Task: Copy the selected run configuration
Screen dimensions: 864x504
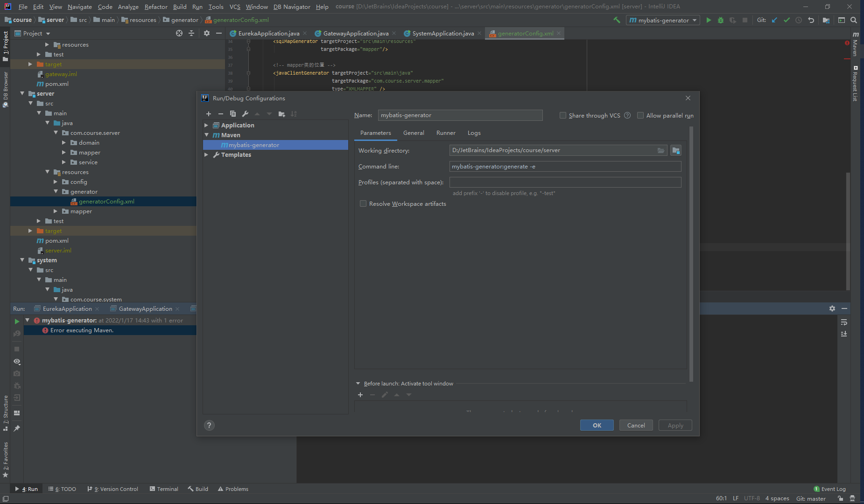Action: click(233, 114)
